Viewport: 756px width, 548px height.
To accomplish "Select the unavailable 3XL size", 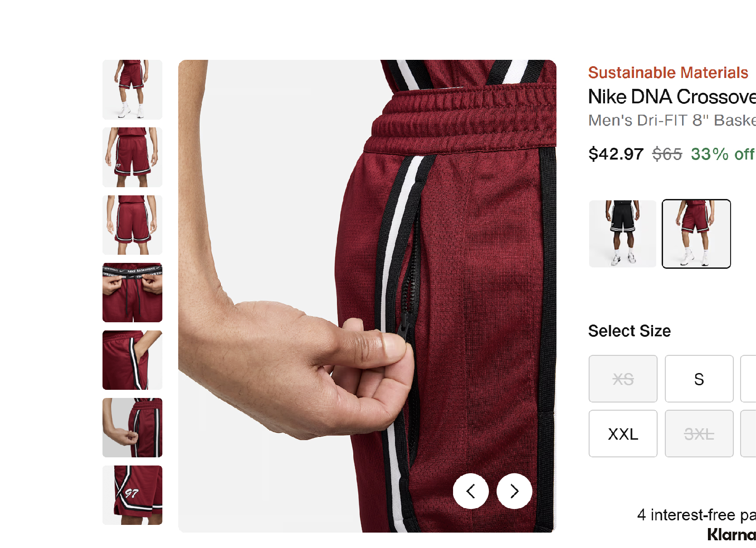I will (x=699, y=434).
